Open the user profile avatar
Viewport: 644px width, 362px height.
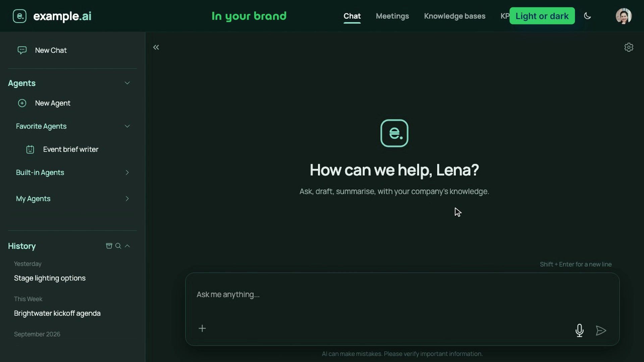[624, 16]
